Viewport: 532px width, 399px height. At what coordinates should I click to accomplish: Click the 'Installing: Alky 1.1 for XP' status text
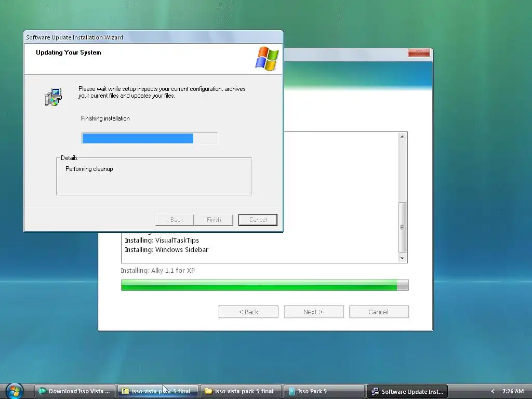click(158, 270)
